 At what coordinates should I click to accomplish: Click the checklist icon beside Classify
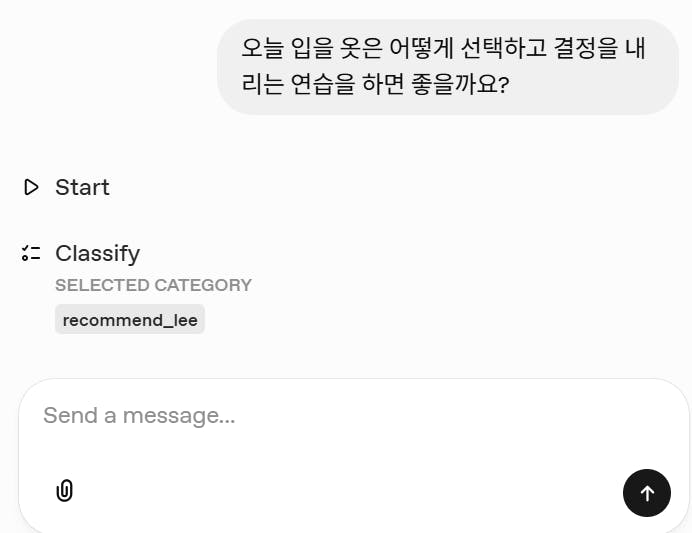coord(31,253)
